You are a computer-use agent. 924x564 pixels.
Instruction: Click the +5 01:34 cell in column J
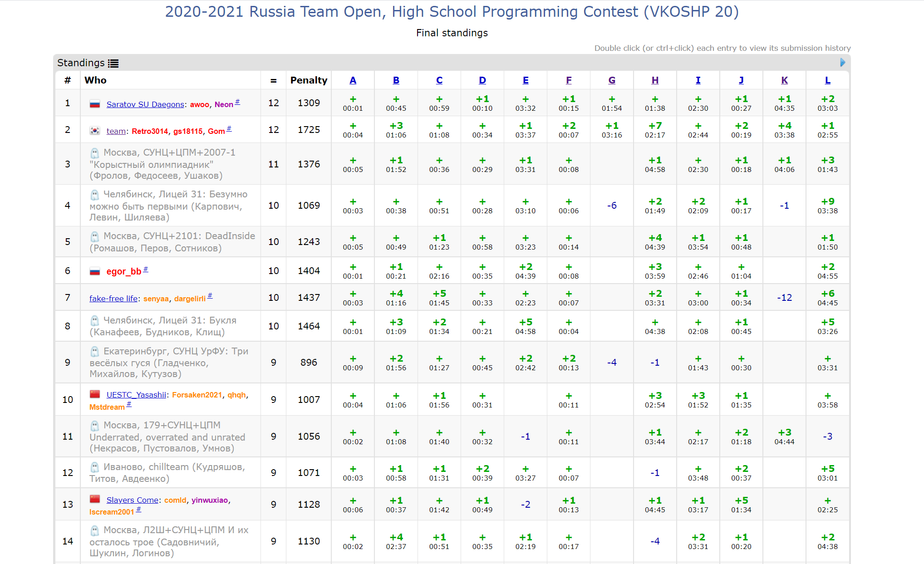click(741, 505)
